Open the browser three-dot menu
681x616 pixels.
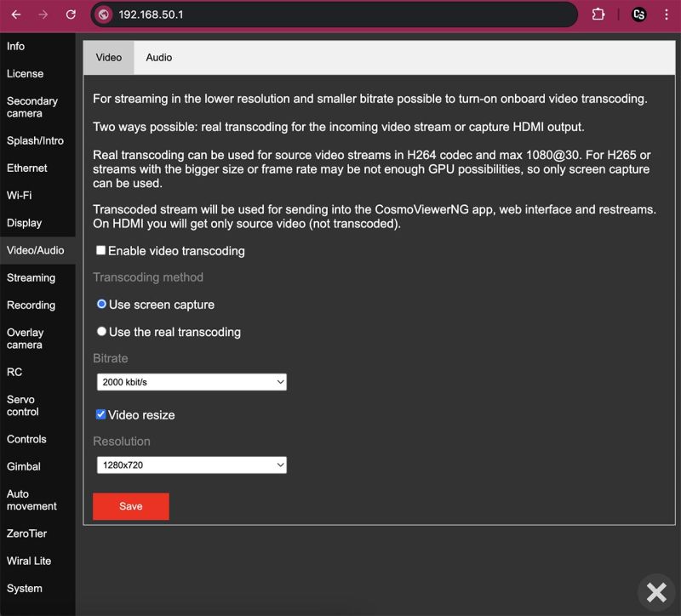[667, 14]
